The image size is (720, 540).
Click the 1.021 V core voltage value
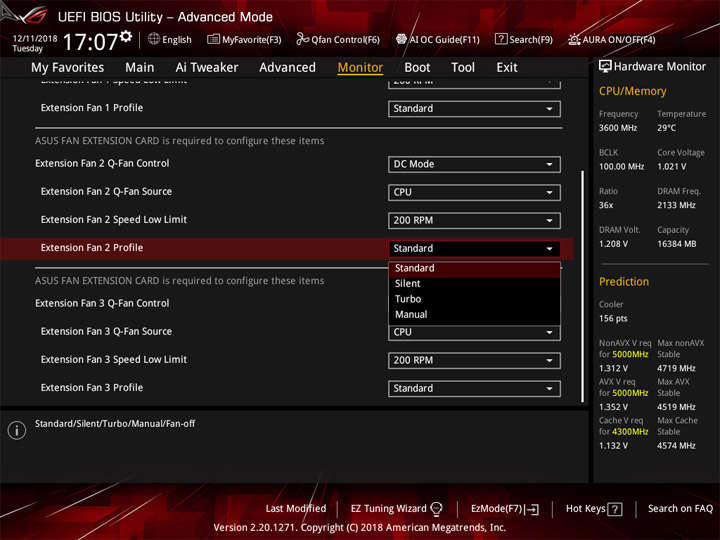[x=672, y=167]
